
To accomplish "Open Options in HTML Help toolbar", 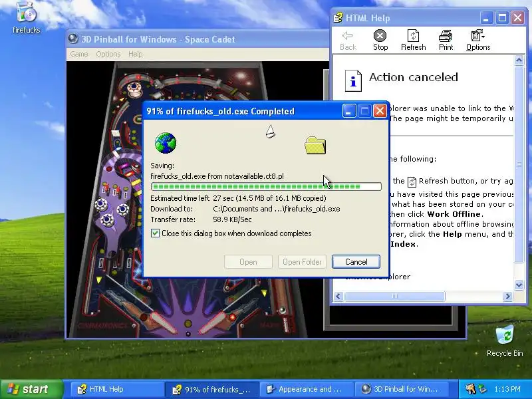I will [477, 41].
